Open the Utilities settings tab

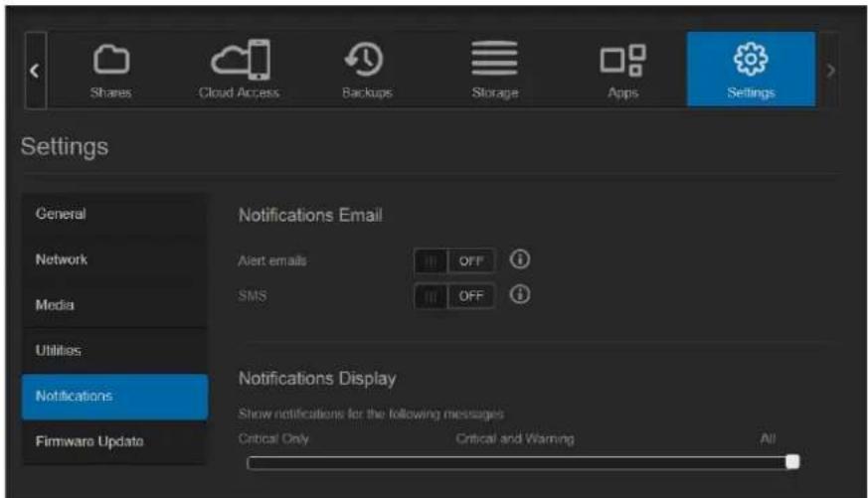(114, 351)
